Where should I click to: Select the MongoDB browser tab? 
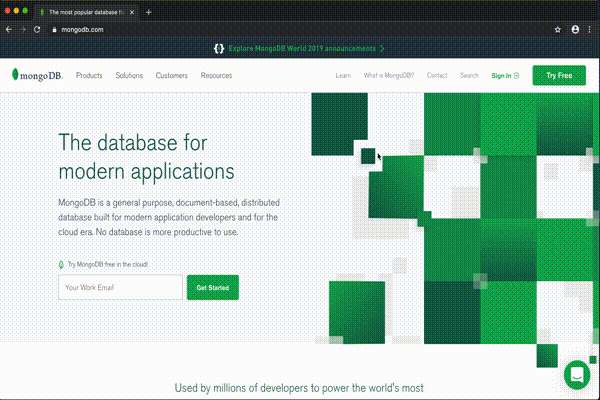coord(87,12)
